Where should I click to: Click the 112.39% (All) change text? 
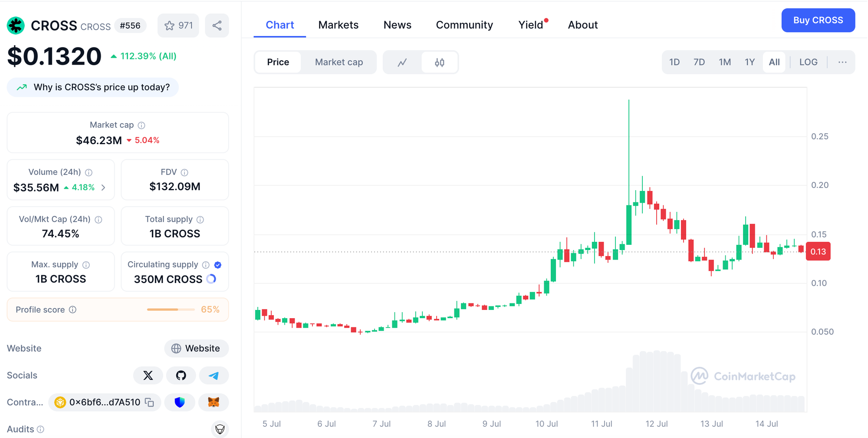coord(148,56)
